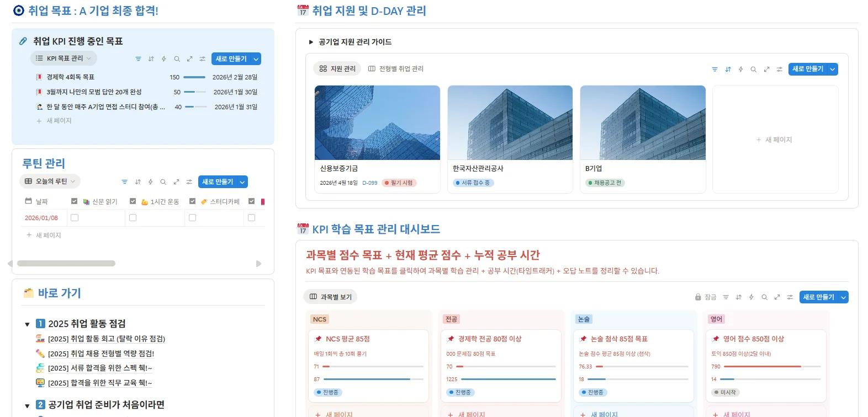Click search icon in 지원 관리 gallery toolbar
The image size is (868, 417).
pyautogui.click(x=753, y=69)
